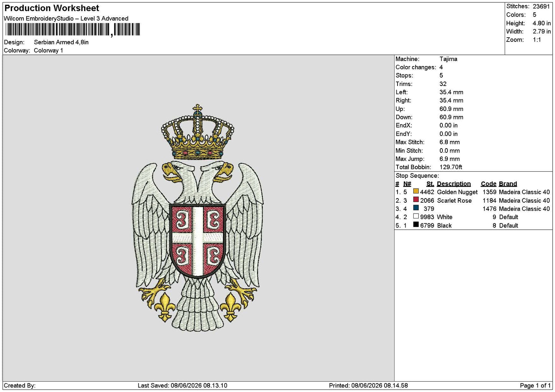
Task: Click the Code column header
Action: (489, 184)
